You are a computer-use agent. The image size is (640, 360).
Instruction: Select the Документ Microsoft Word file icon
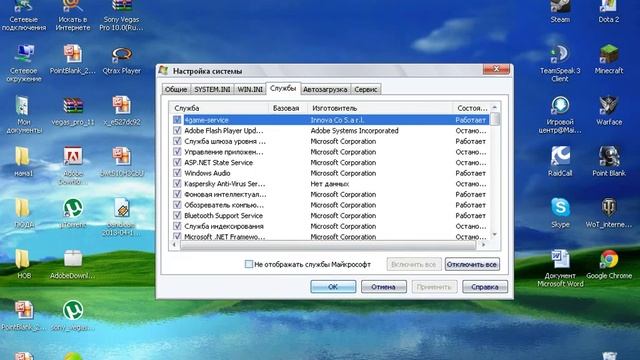point(560,268)
